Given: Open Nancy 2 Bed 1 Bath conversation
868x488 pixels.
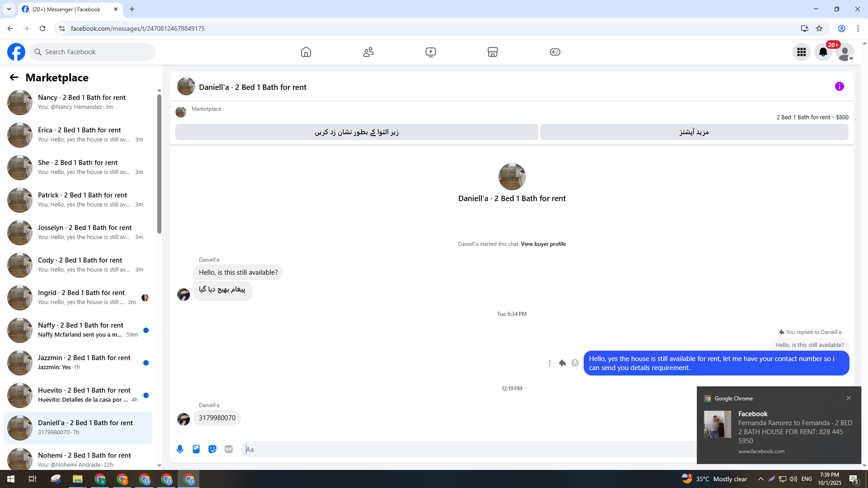Looking at the screenshot, I should tap(78, 102).
